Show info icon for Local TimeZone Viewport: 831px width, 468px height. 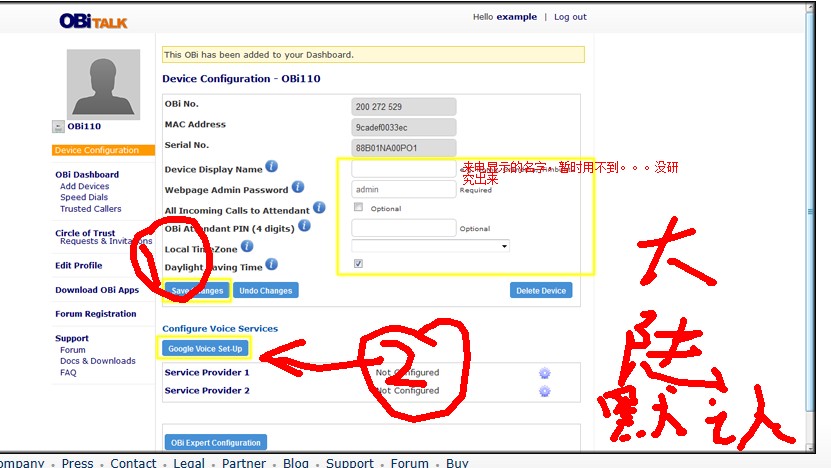[247, 246]
